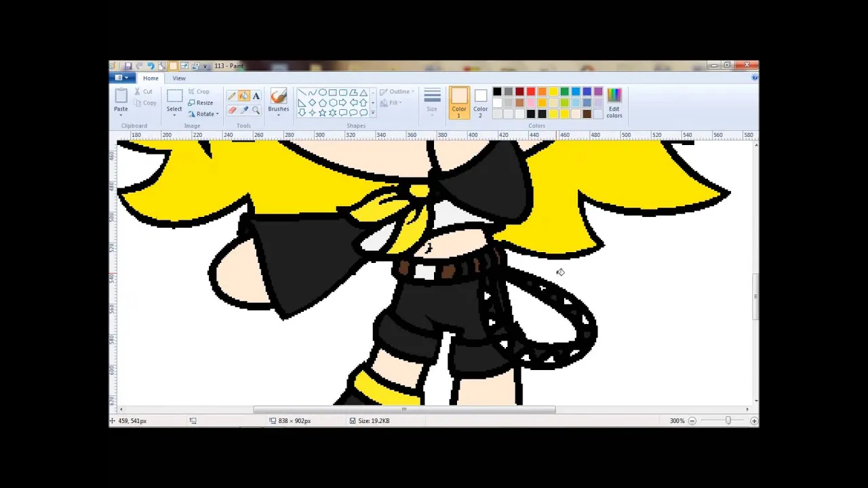
Task: Expand the Shapes gallery more arrow
Action: coord(372,113)
